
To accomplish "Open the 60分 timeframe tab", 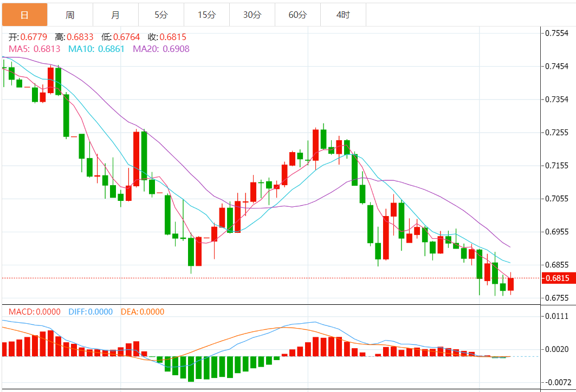I will pos(298,15).
